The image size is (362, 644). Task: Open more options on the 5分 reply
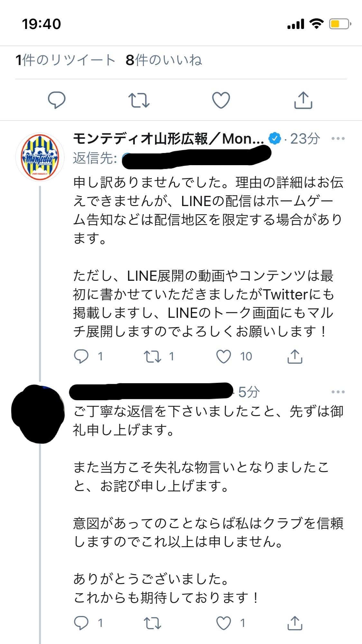(338, 392)
